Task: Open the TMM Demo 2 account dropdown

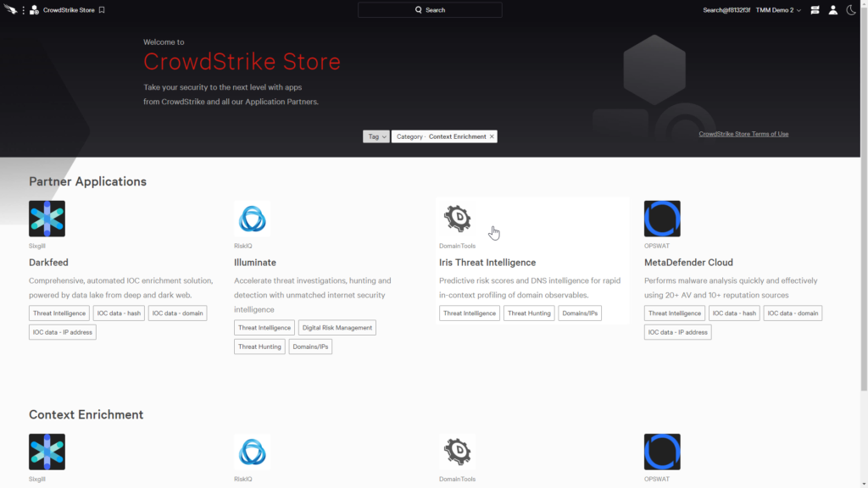Action: (778, 10)
